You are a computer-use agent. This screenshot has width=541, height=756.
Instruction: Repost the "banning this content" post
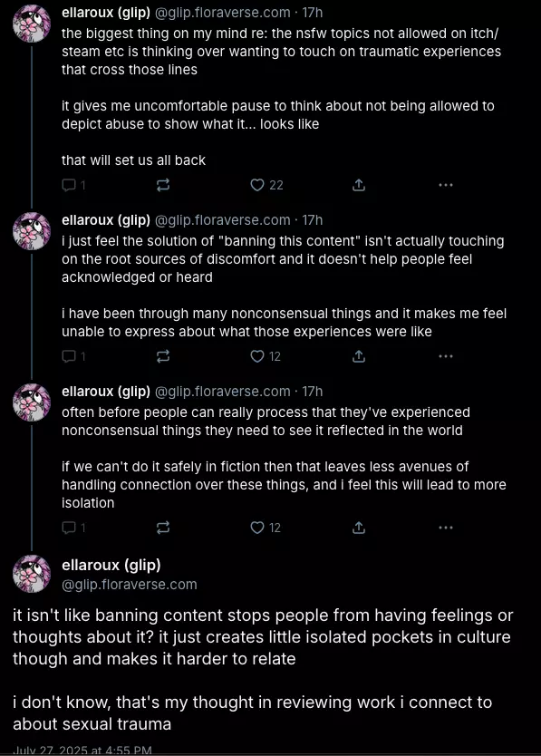(x=163, y=356)
